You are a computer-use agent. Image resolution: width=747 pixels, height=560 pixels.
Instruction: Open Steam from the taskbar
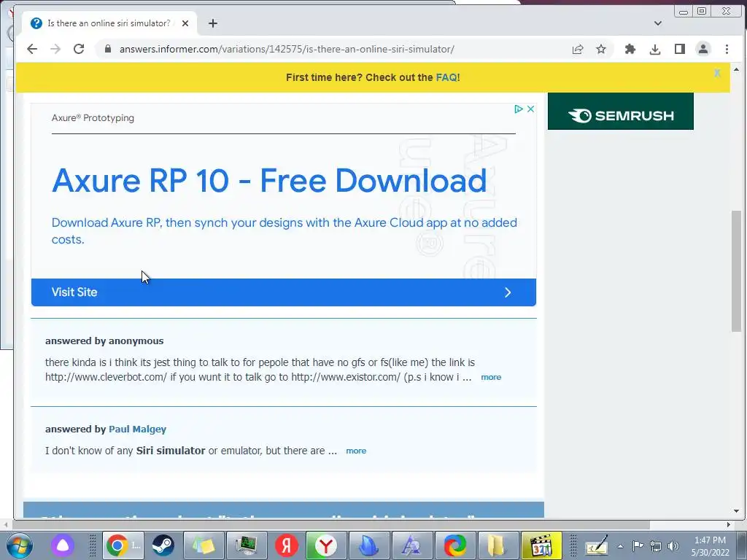[163, 545]
